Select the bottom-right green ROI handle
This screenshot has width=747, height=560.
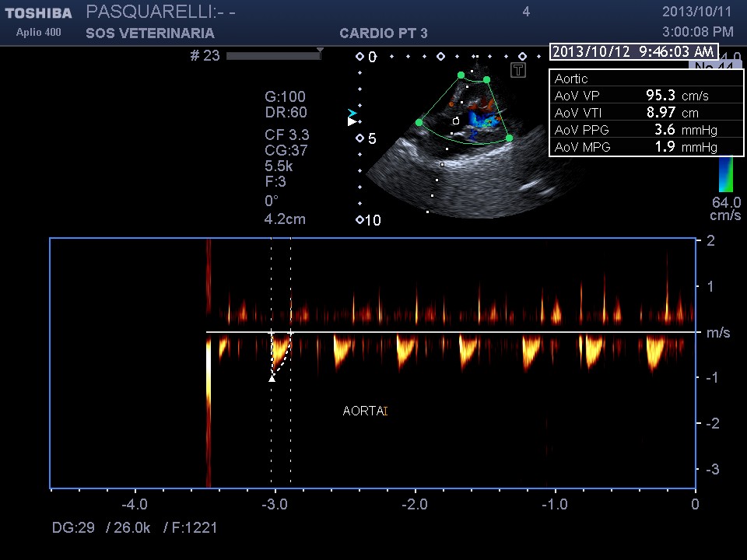[509, 138]
